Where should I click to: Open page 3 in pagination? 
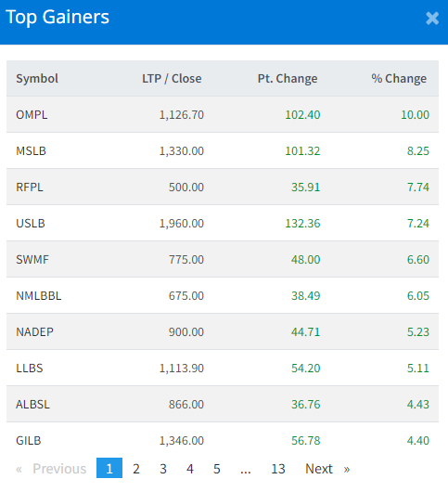(163, 469)
